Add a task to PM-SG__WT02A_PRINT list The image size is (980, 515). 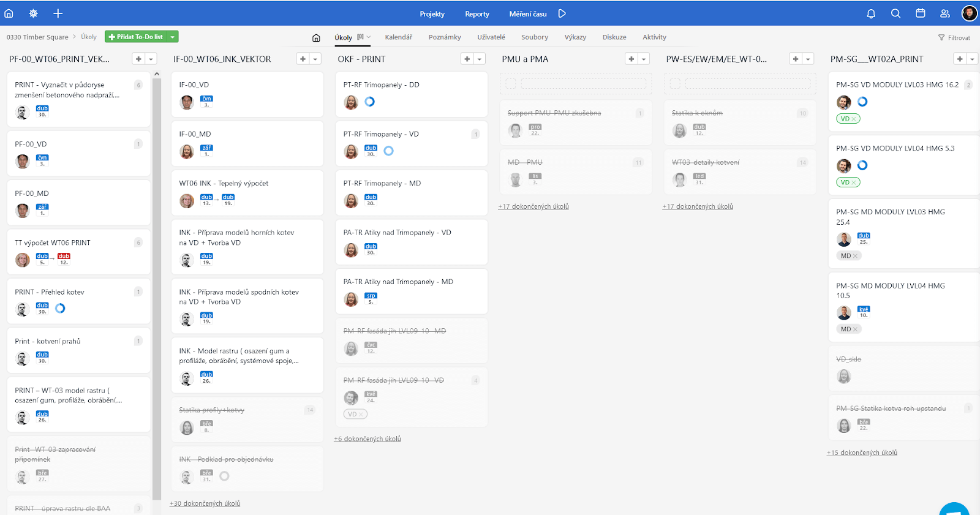pyautogui.click(x=960, y=59)
